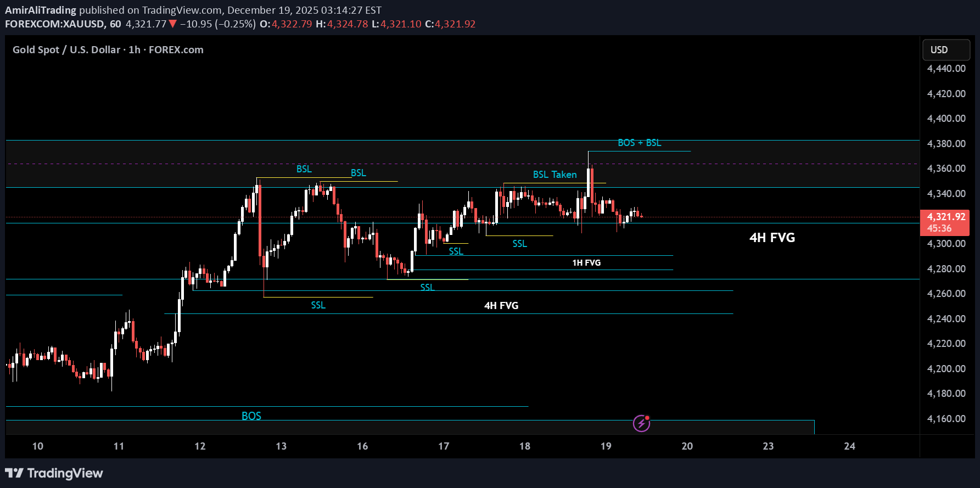Select the Gold Spot / U.S. Dollar chart title
The width and height of the screenshot is (980, 488).
tap(108, 50)
